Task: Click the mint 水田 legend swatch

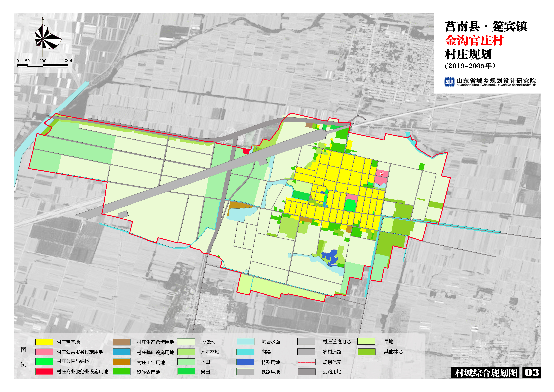Action: pos(186,362)
